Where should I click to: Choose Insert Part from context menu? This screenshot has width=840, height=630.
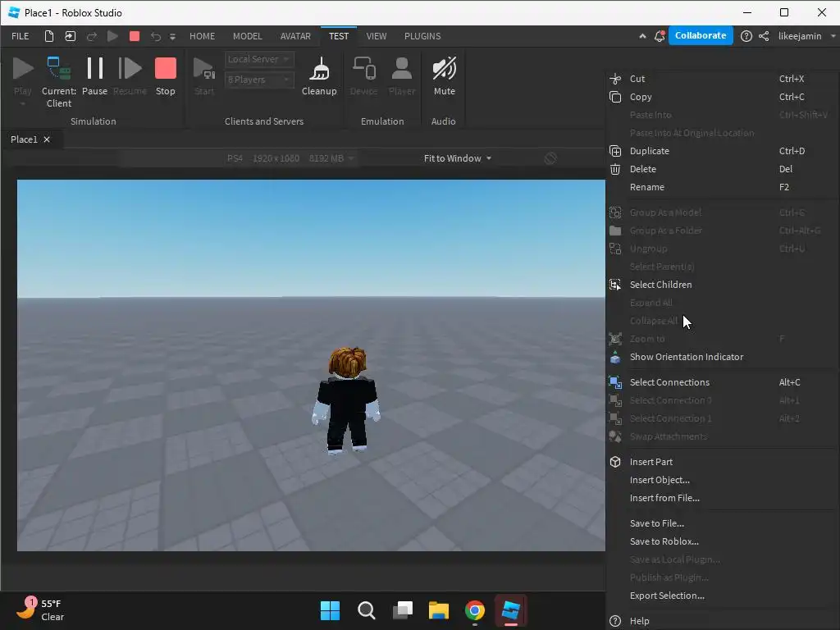click(723, 462)
